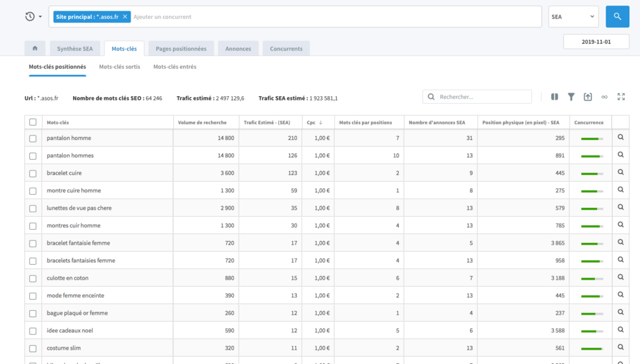This screenshot has height=364, width=640.
Task: Open the Mots-clés sortis sub-tab
Action: point(119,67)
